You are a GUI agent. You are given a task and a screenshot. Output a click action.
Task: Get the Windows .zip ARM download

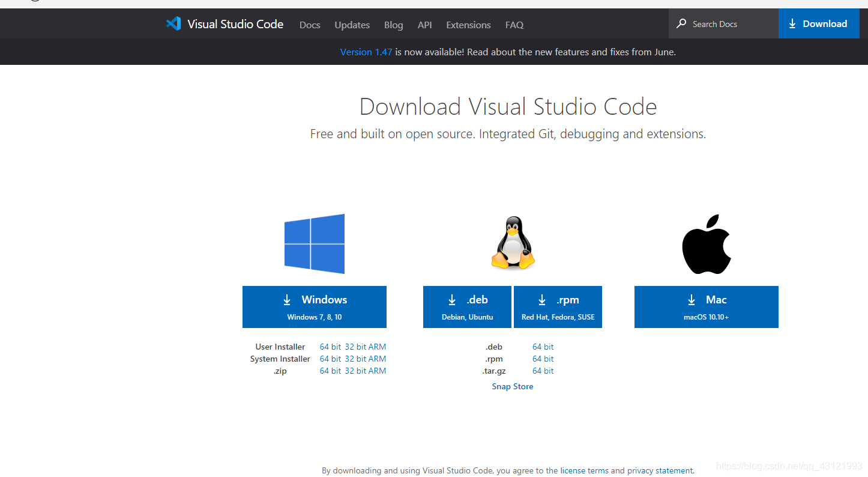[378, 371]
